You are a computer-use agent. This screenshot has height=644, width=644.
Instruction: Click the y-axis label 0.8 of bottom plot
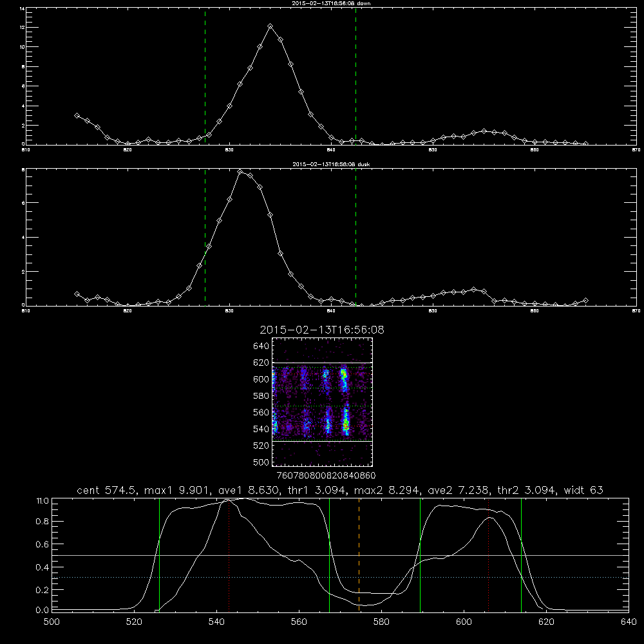43,522
